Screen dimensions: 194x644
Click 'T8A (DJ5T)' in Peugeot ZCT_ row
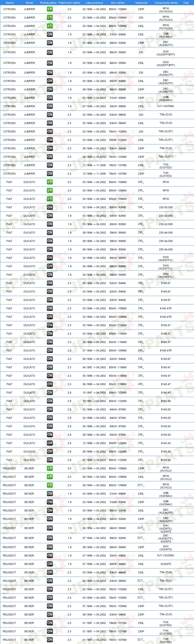[166, 597]
